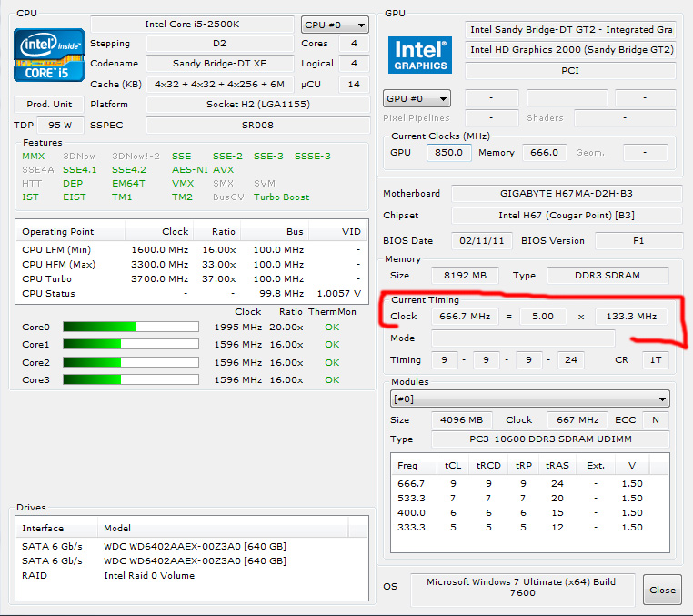Click the memory multiplier 5.00 field
Image resolution: width=693 pixels, height=616 pixels.
pos(543,316)
